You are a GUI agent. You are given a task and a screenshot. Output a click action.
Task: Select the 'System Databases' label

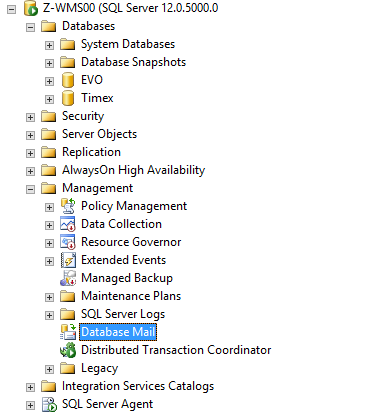tap(128, 44)
